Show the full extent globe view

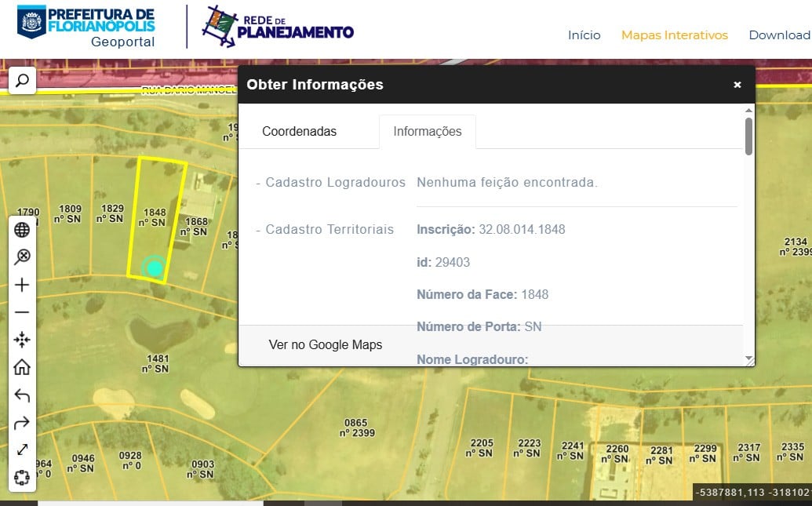tap(22, 229)
